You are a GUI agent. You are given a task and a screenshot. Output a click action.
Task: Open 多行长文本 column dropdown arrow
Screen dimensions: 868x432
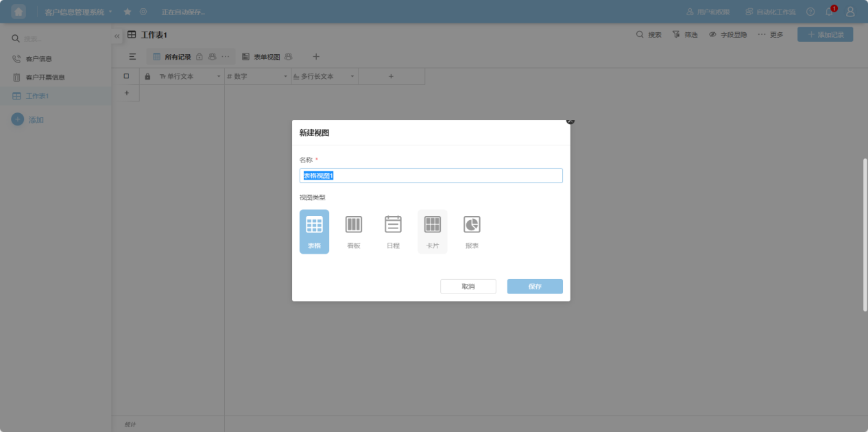tap(352, 77)
